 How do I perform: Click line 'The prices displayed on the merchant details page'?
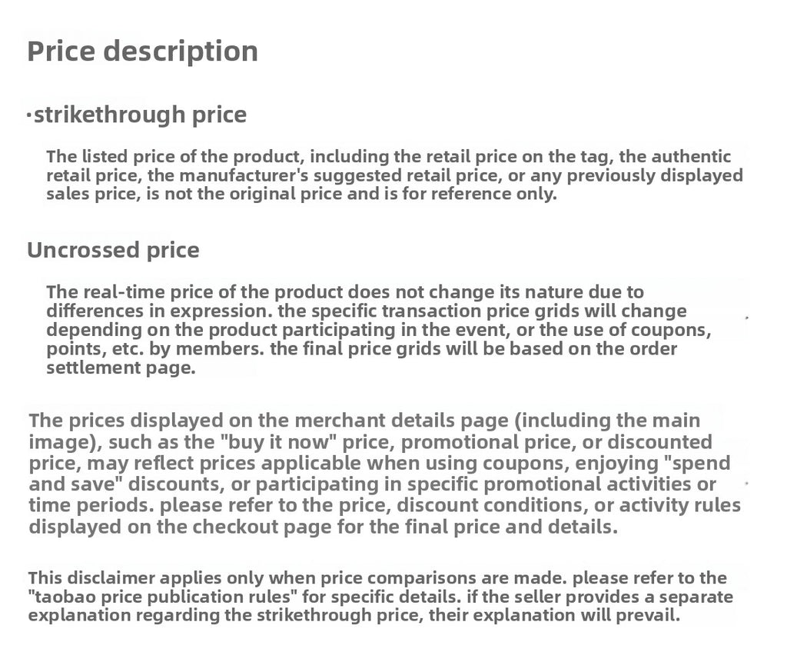[364, 421]
